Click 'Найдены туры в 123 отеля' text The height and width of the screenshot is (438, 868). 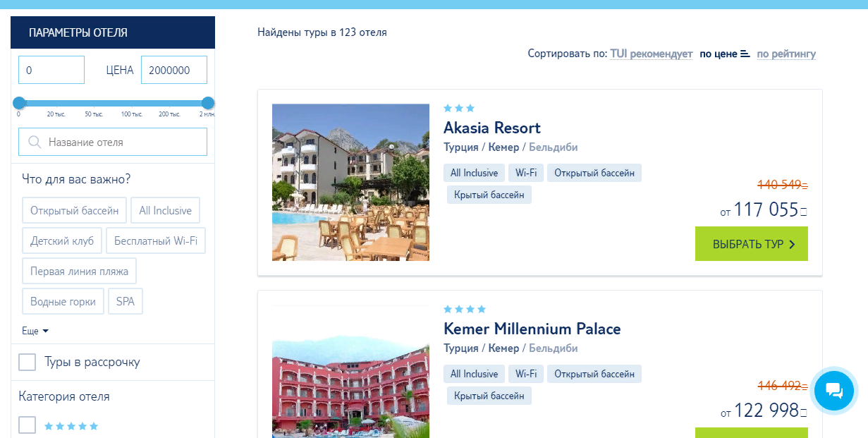pos(322,32)
